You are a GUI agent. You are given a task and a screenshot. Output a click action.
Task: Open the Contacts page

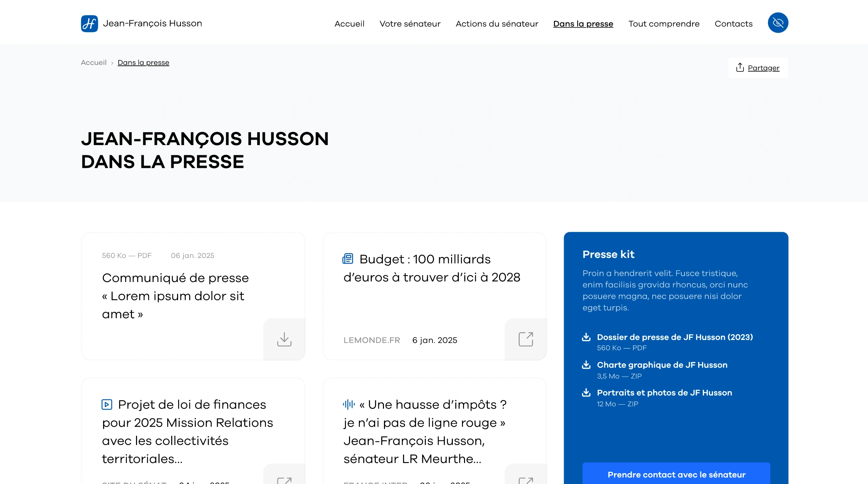point(733,24)
